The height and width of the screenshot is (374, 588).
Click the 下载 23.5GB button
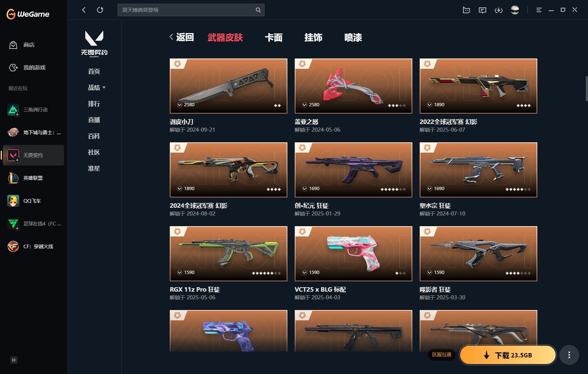(x=508, y=355)
